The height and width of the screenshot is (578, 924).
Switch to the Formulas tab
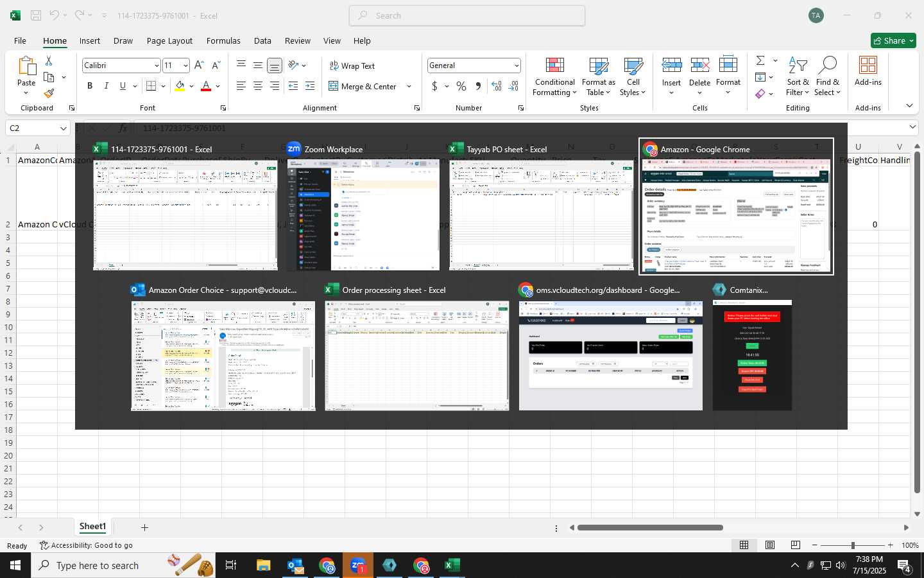[x=223, y=40]
